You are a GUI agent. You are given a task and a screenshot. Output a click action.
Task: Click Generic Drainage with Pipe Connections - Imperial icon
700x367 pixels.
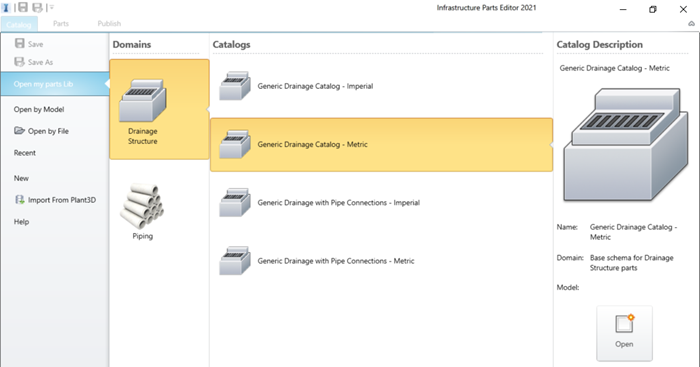[234, 202]
